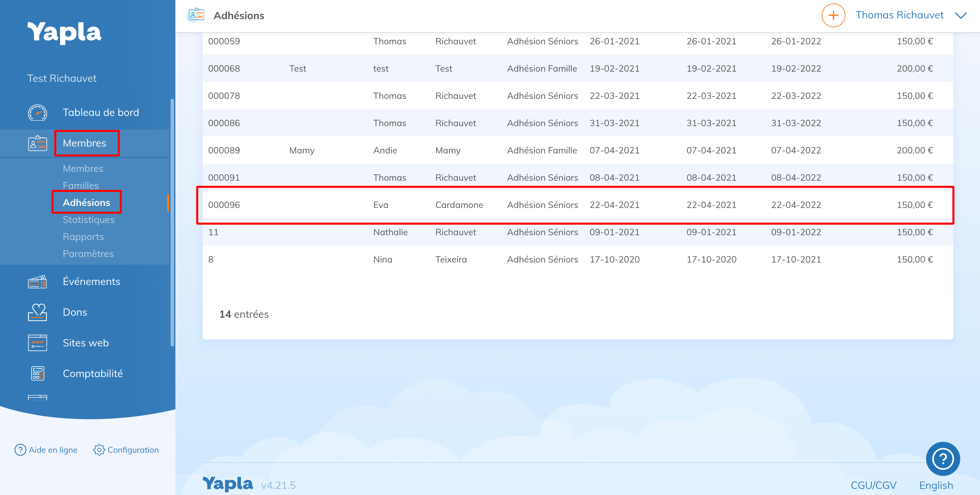Screen dimensions: 980x495
Task: Click the Adhésions header page icon
Action: click(x=196, y=15)
